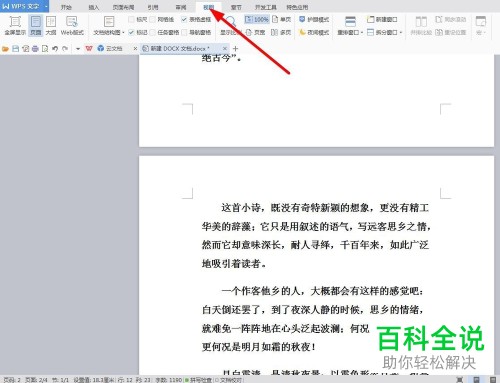The image size is (500, 383).
Task: Click the Arrange Windows (重排窗口) icon
Action: coord(350,21)
